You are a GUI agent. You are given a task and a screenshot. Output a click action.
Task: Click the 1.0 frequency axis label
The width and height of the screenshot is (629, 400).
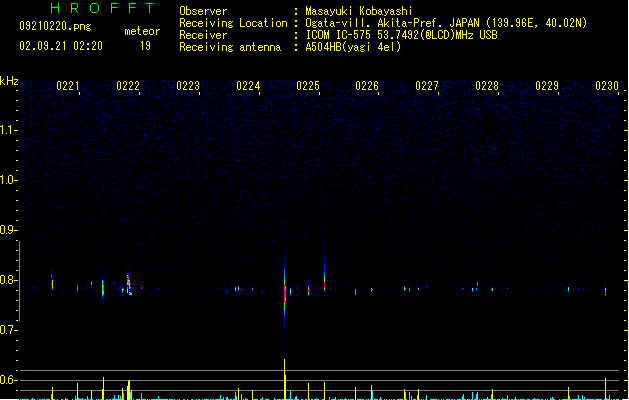click(8, 180)
